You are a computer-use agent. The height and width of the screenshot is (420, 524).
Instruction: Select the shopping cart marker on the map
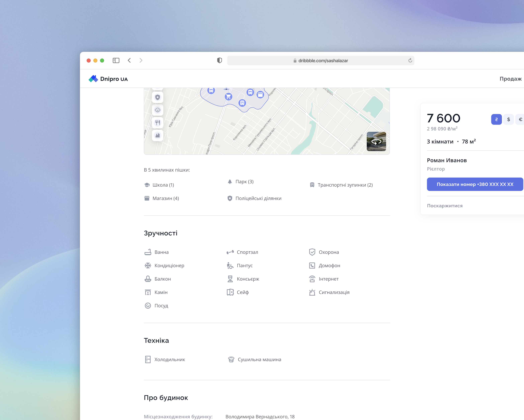point(229,97)
